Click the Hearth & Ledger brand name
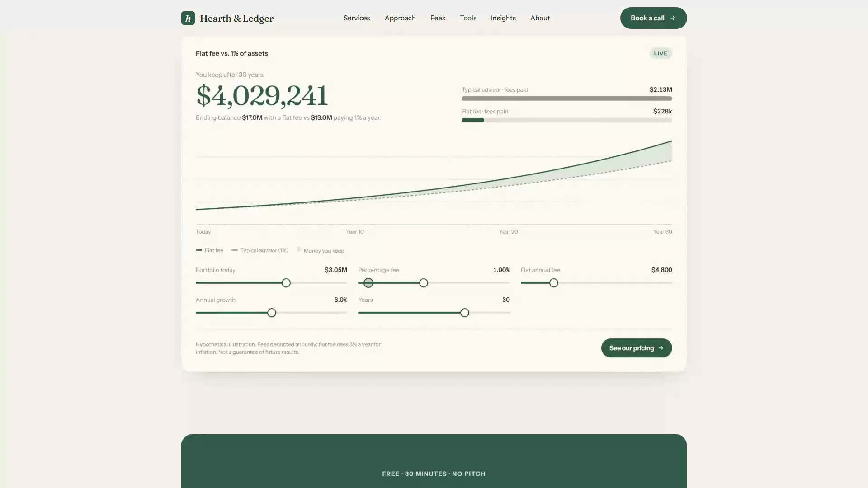This screenshot has width=868, height=488. pyautogui.click(x=236, y=18)
